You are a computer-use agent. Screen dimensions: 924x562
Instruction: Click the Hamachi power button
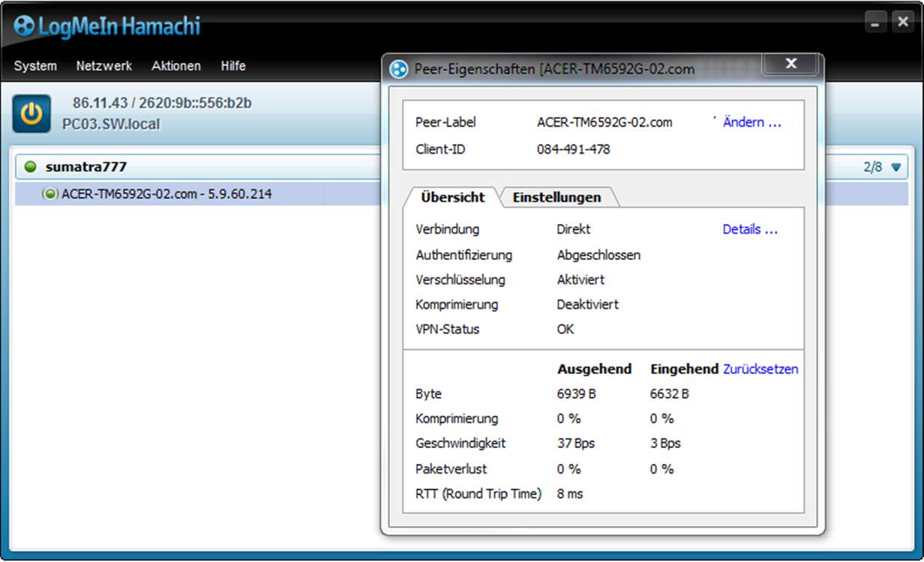click(x=31, y=114)
